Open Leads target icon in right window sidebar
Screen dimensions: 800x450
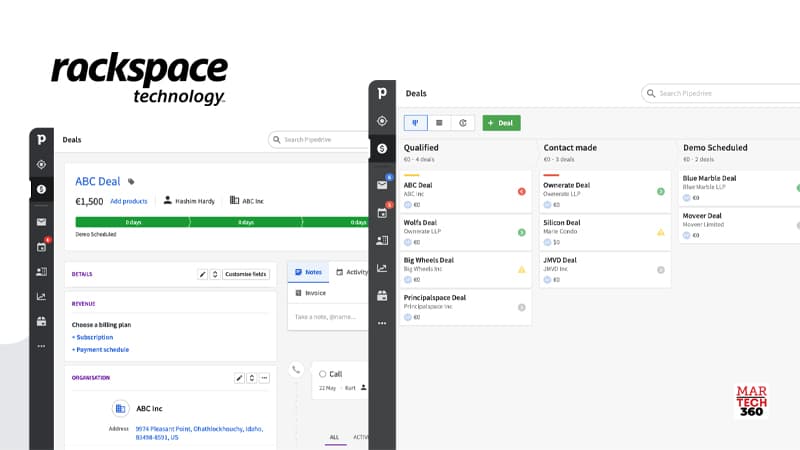pos(382,121)
